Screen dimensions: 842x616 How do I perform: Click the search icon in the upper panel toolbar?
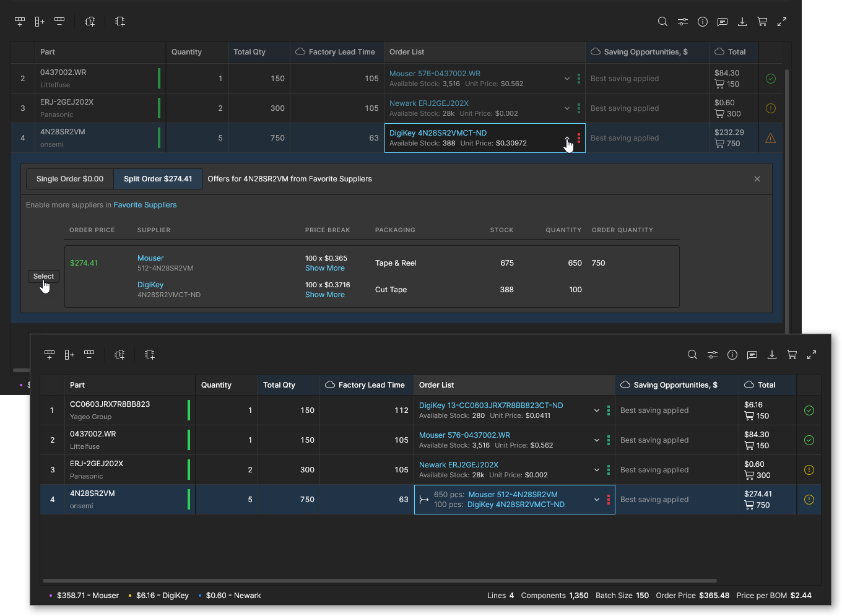(x=662, y=22)
